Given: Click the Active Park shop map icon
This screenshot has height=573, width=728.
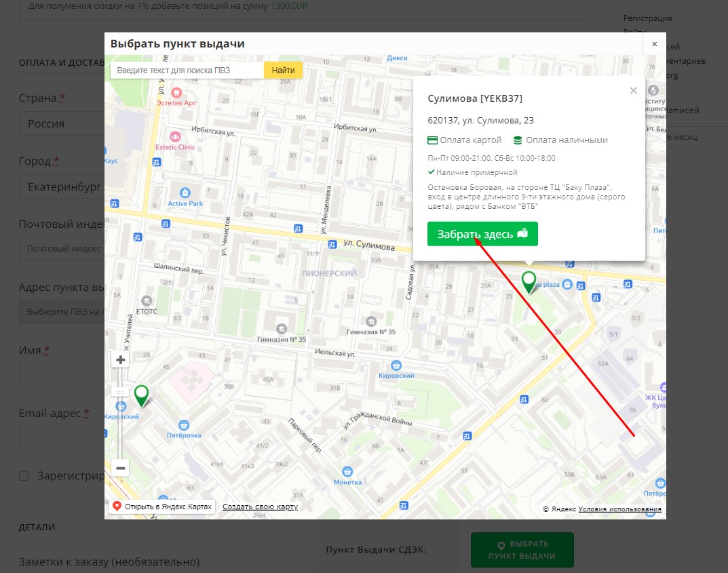Looking at the screenshot, I should (185, 193).
